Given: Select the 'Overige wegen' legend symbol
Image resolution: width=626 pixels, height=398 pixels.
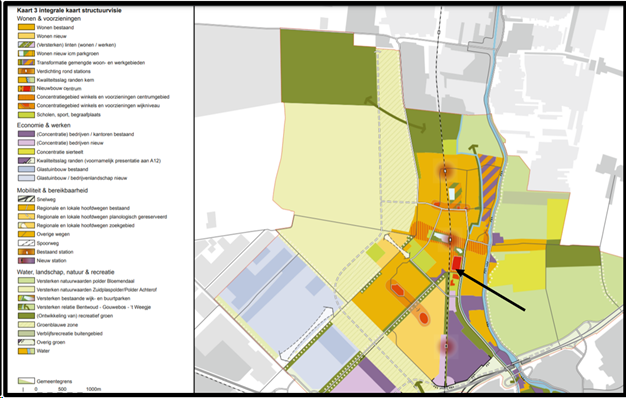Looking at the screenshot, I should [x=26, y=235].
